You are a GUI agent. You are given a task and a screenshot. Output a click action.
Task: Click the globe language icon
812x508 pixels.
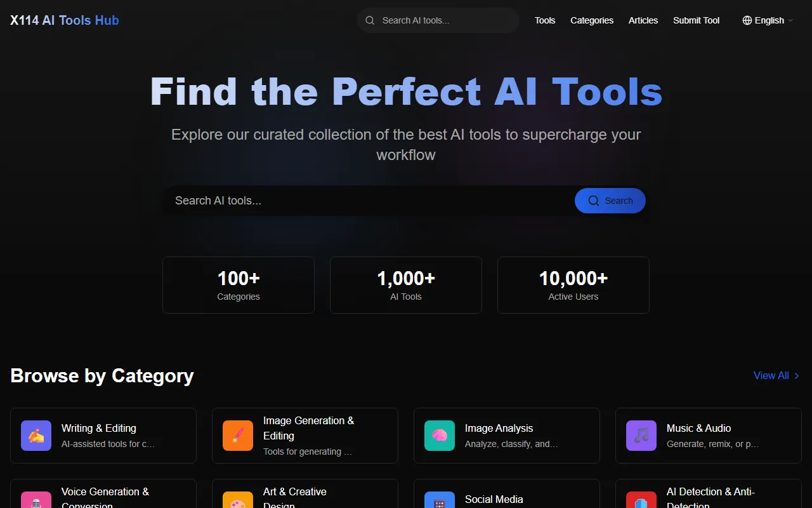click(747, 20)
